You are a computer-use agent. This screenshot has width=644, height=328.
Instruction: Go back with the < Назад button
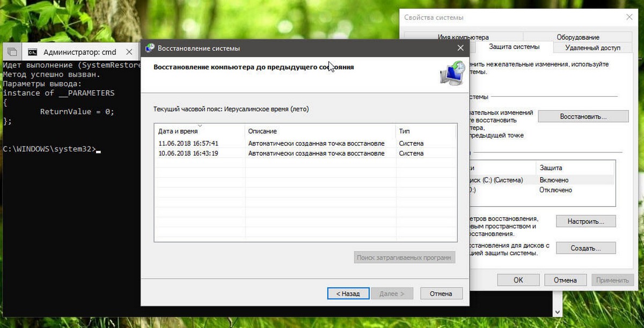coord(348,294)
